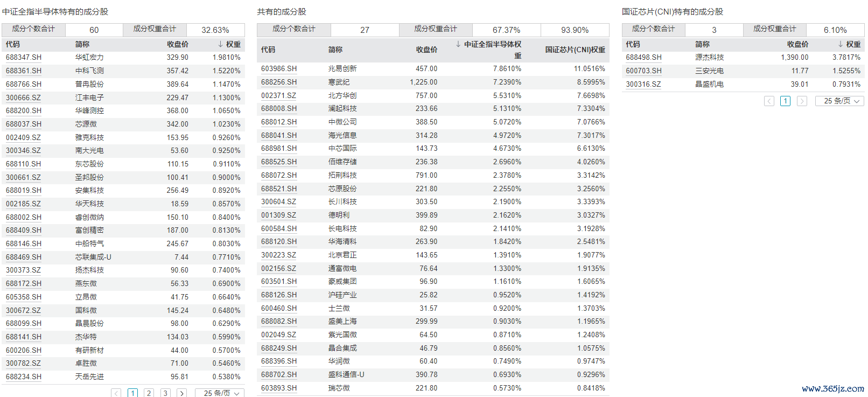Screen dimensions: 868x397
Task: Open stock code link 600584.SH
Action: click(x=279, y=228)
